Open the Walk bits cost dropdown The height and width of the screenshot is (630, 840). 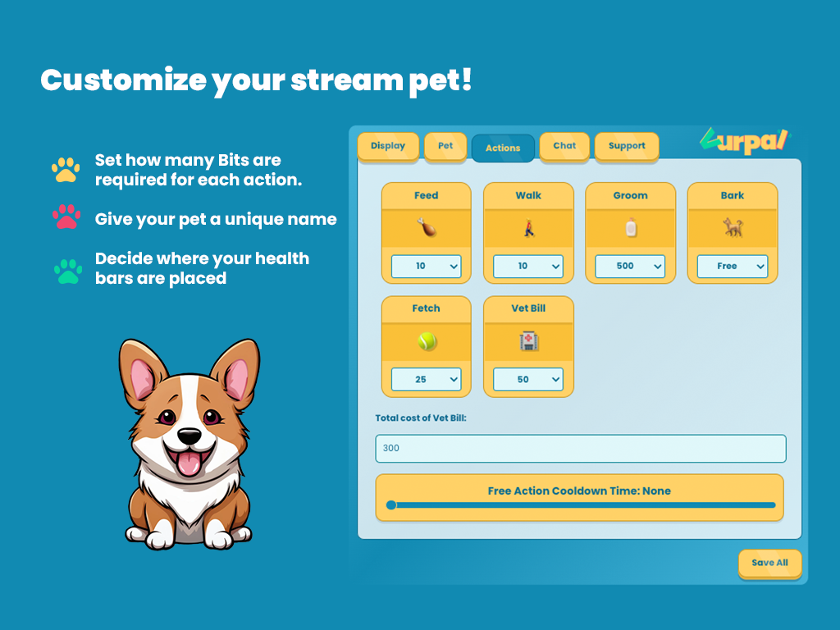(x=528, y=267)
